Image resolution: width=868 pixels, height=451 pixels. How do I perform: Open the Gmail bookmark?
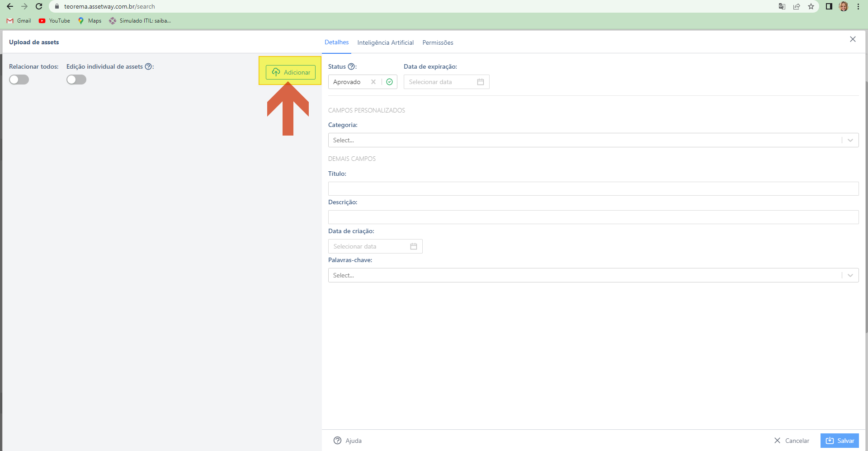point(19,21)
